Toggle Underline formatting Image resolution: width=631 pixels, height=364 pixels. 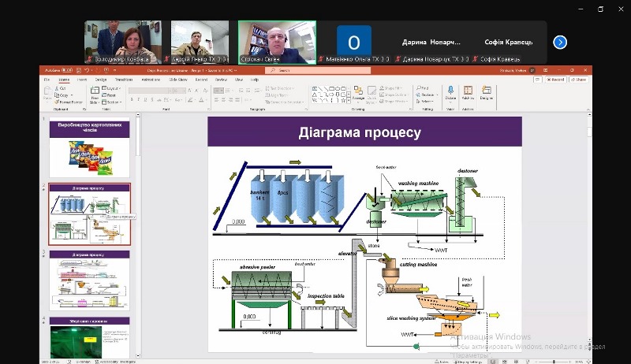[145, 99]
